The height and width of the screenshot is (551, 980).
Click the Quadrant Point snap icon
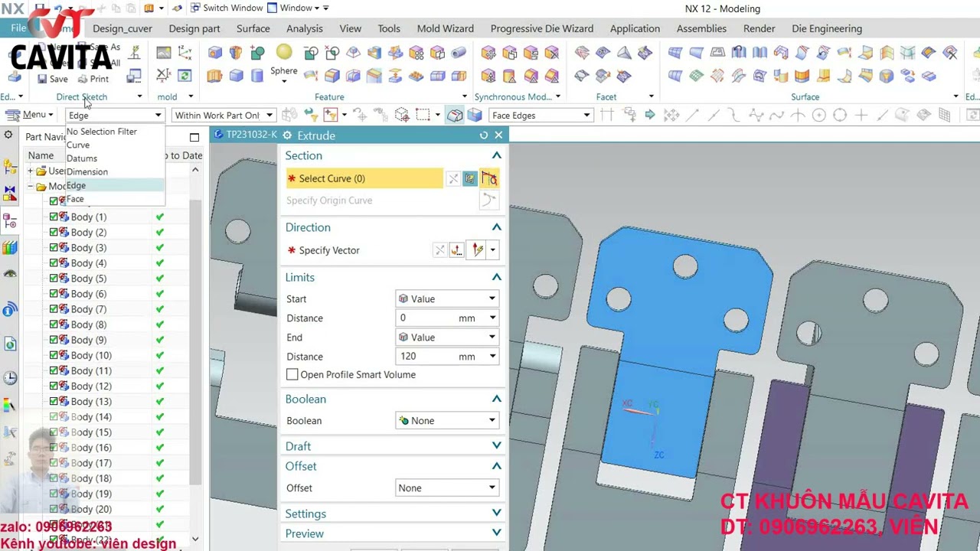[x=840, y=116]
